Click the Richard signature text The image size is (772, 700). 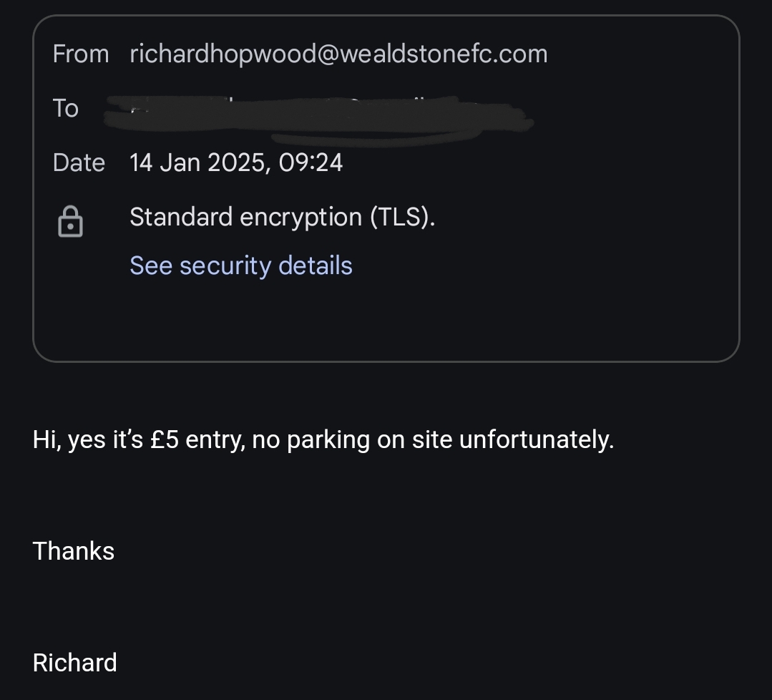pos(75,663)
